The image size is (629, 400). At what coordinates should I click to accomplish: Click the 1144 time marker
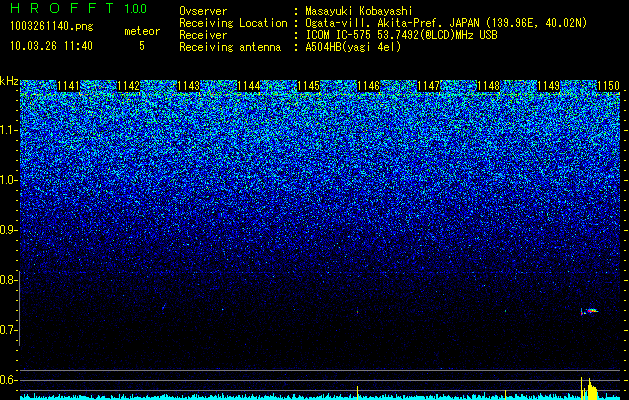click(x=248, y=86)
